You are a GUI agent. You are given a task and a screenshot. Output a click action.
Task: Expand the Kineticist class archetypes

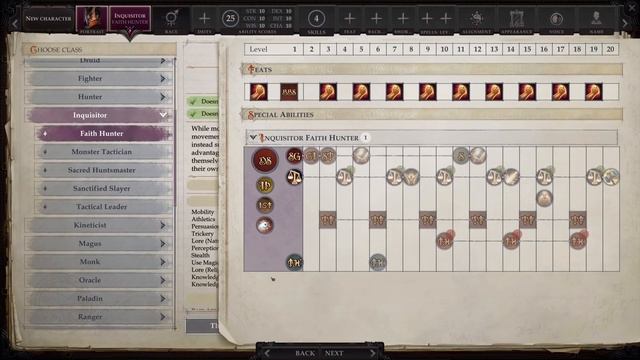163,225
